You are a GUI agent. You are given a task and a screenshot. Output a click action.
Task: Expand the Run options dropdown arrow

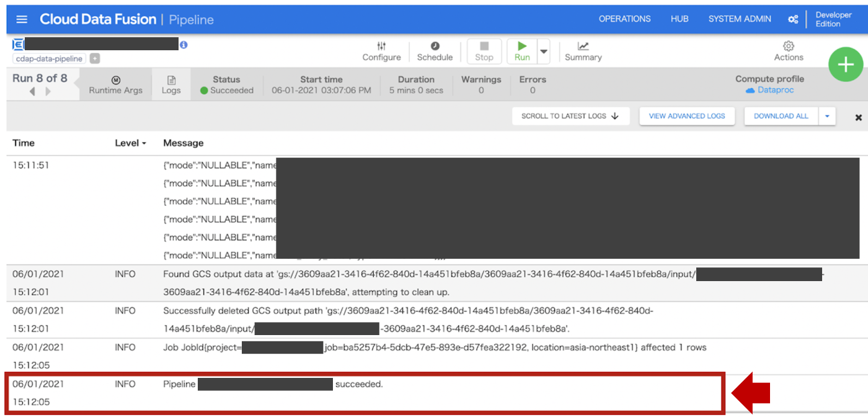(544, 52)
